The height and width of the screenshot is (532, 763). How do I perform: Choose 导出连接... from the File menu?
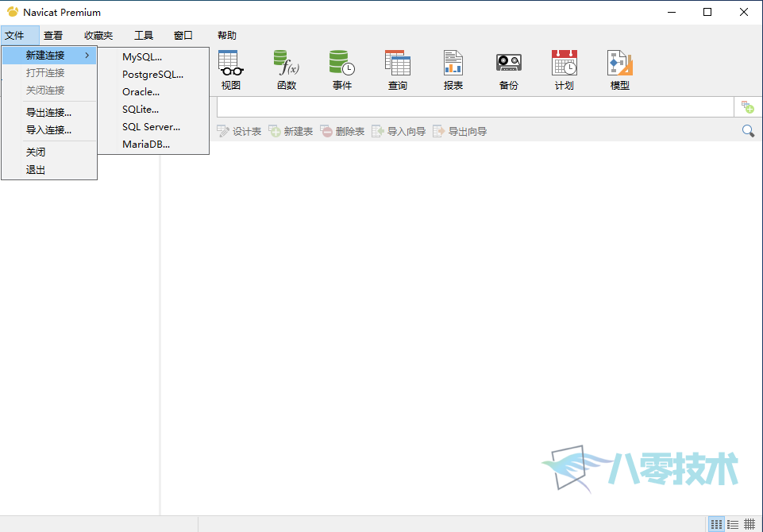tap(49, 113)
